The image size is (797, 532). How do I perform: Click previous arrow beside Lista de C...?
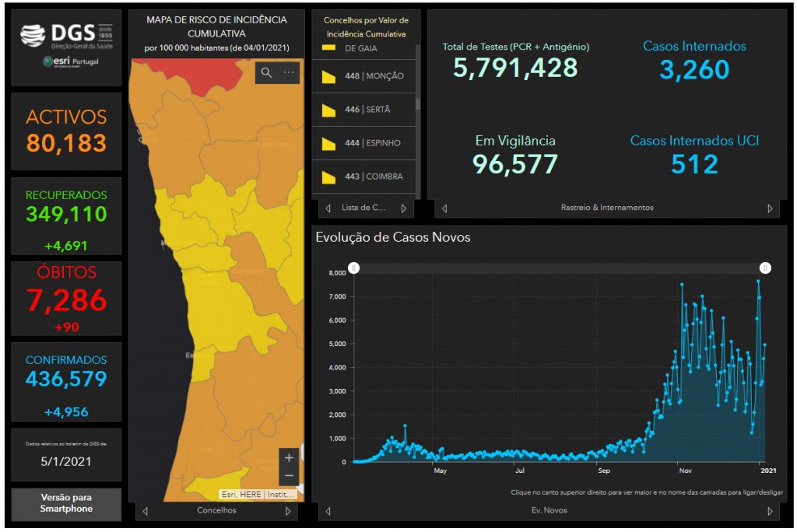tap(328, 208)
